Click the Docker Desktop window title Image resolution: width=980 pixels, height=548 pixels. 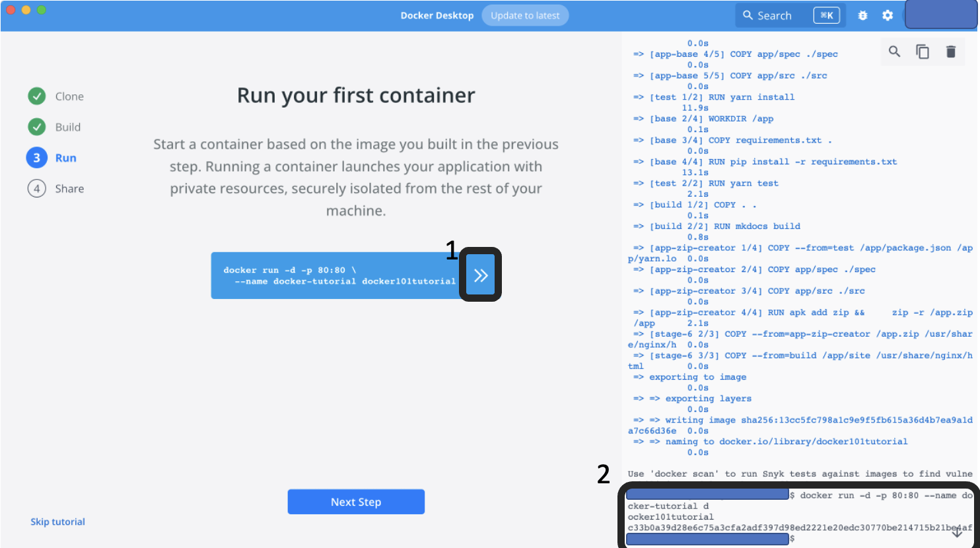coord(437,15)
